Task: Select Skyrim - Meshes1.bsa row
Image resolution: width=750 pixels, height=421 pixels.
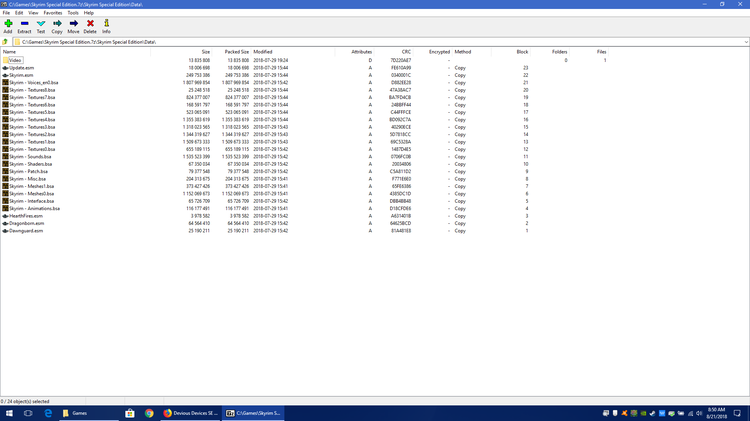Action: point(32,186)
